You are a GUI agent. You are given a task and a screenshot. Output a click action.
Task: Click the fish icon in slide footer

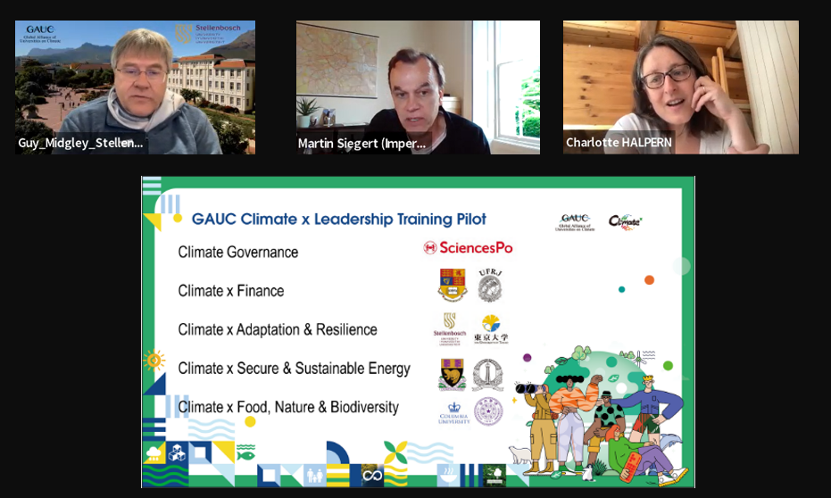pos(246,454)
